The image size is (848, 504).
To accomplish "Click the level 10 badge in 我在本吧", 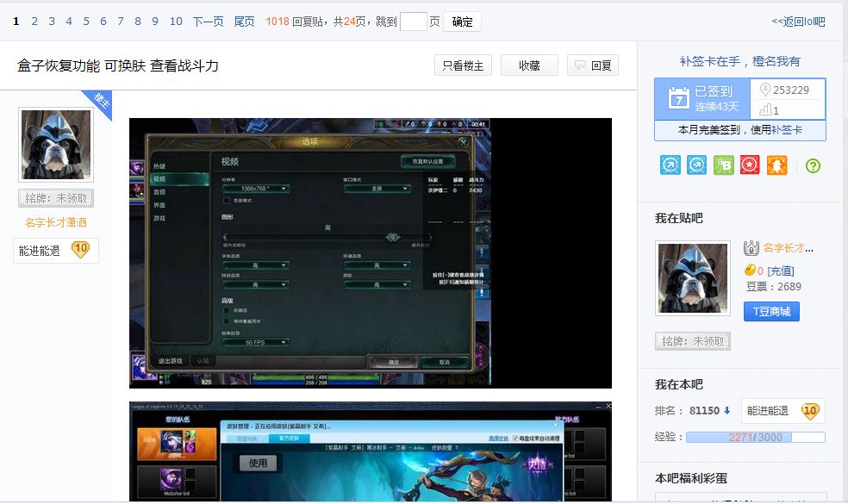I will tap(809, 411).
